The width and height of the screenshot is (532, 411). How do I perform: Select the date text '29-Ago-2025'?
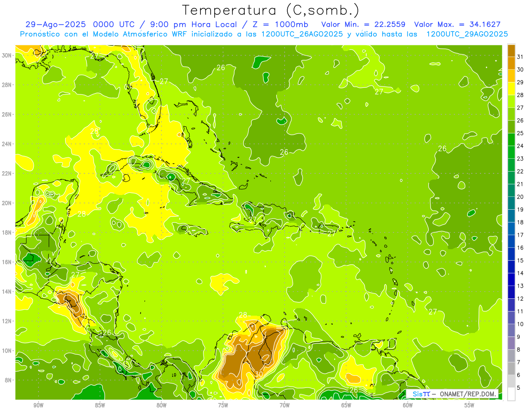(55, 24)
